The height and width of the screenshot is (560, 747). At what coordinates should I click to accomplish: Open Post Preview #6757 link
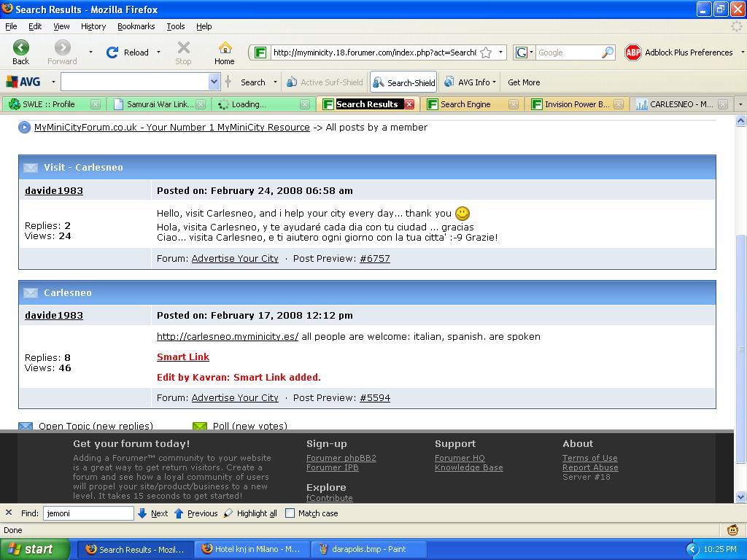374,259
